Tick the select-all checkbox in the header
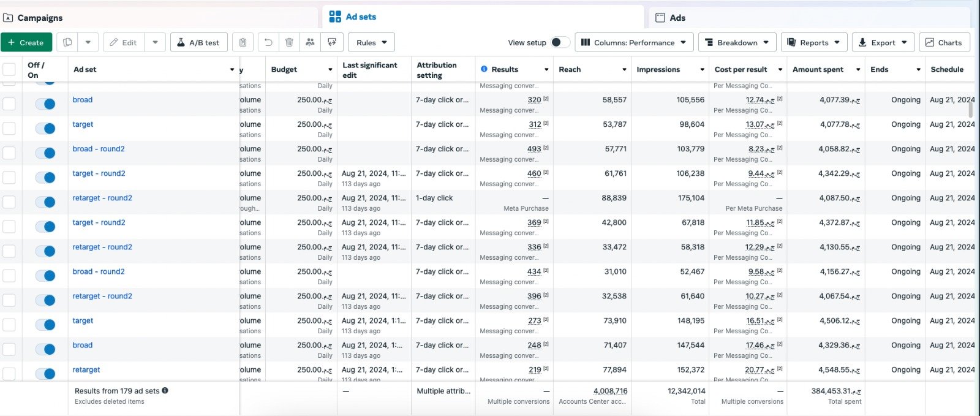The width and height of the screenshot is (980, 416). coord(9,69)
